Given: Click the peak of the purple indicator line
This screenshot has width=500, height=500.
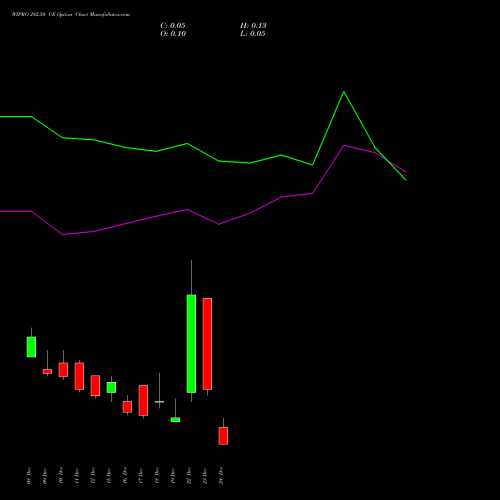Looking at the screenshot, I should pos(344,146).
